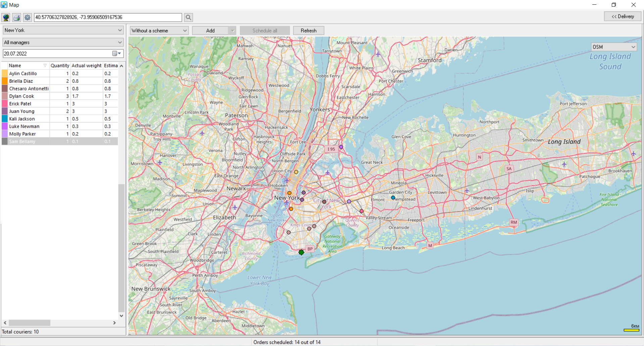Viewport: 644px width, 346px height.
Task: Click the scroll up arrow of courier list
Action: tap(121, 66)
